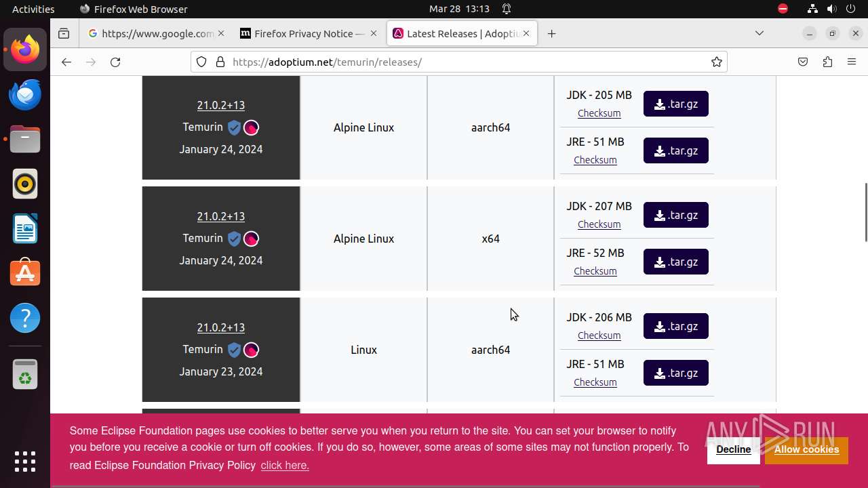Open the Files manager in the dock

click(25, 139)
